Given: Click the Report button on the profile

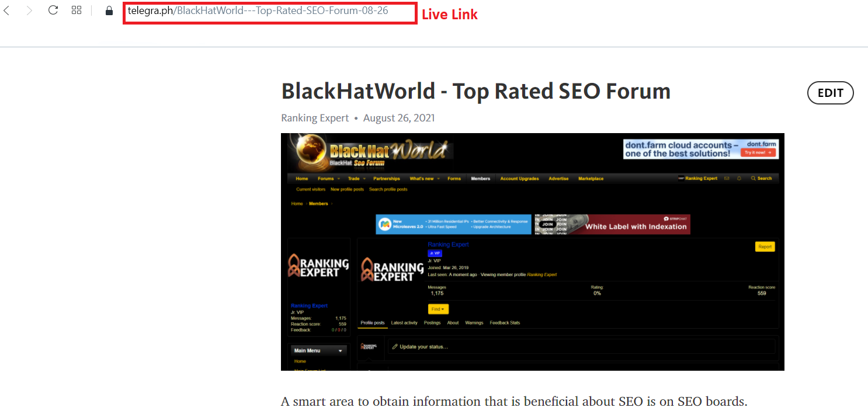Looking at the screenshot, I should click(765, 247).
